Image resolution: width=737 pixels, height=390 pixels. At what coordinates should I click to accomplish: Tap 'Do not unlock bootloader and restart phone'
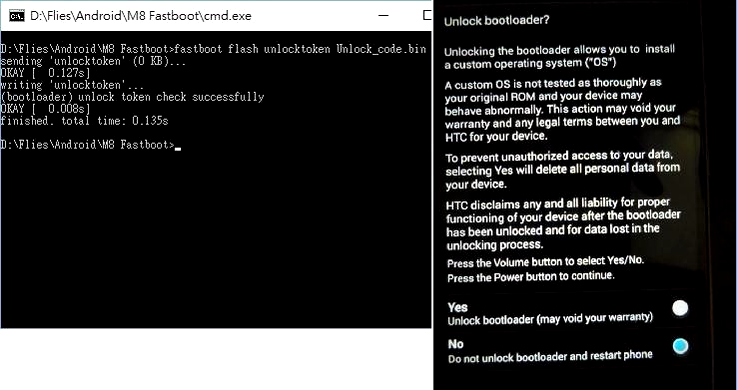click(550, 357)
